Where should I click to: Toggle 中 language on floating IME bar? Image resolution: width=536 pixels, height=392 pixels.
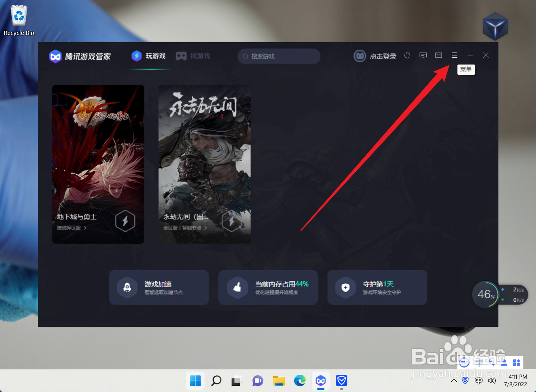[x=479, y=362]
